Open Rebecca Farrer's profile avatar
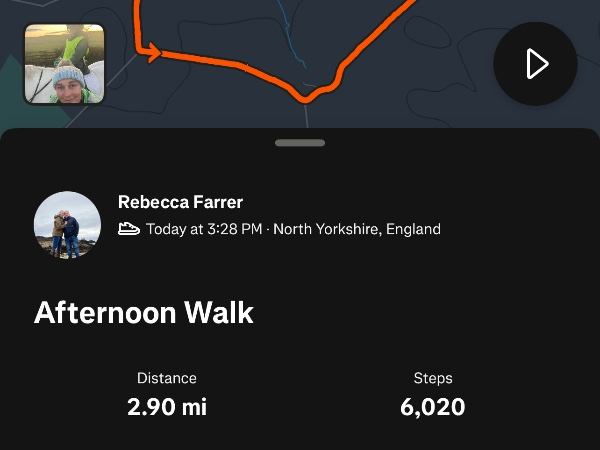The width and height of the screenshot is (600, 450). tap(67, 225)
